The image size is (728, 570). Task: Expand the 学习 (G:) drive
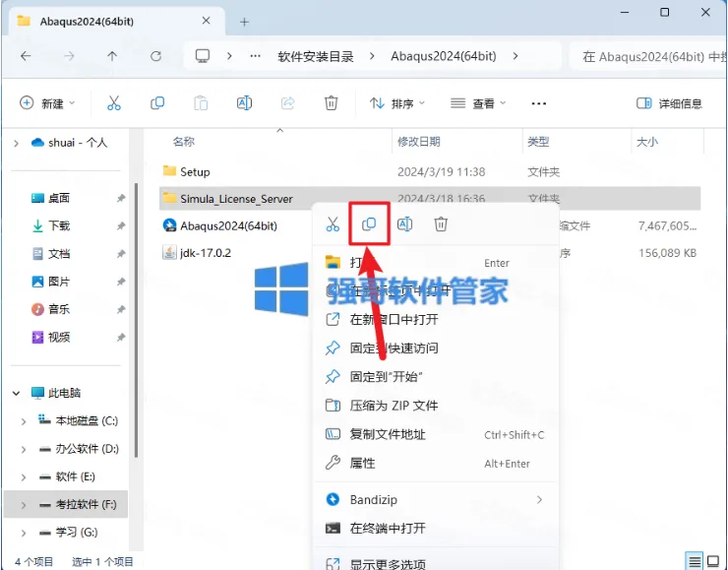[x=24, y=533]
